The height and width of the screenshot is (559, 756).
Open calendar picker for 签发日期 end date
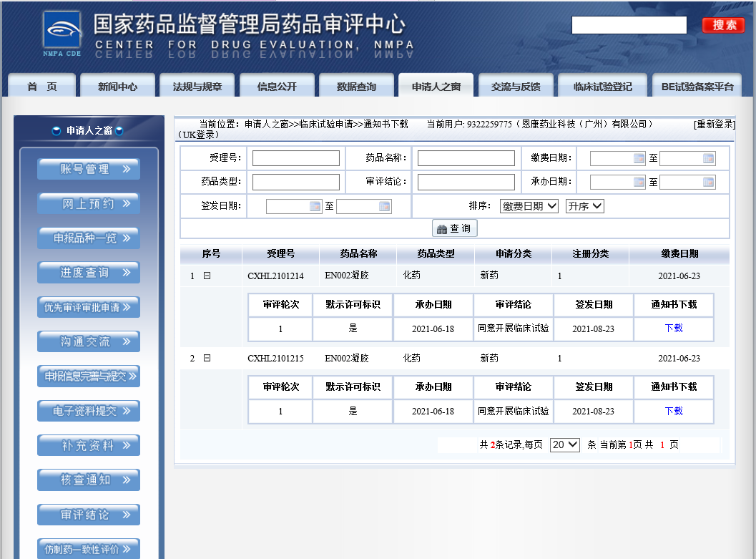(385, 207)
